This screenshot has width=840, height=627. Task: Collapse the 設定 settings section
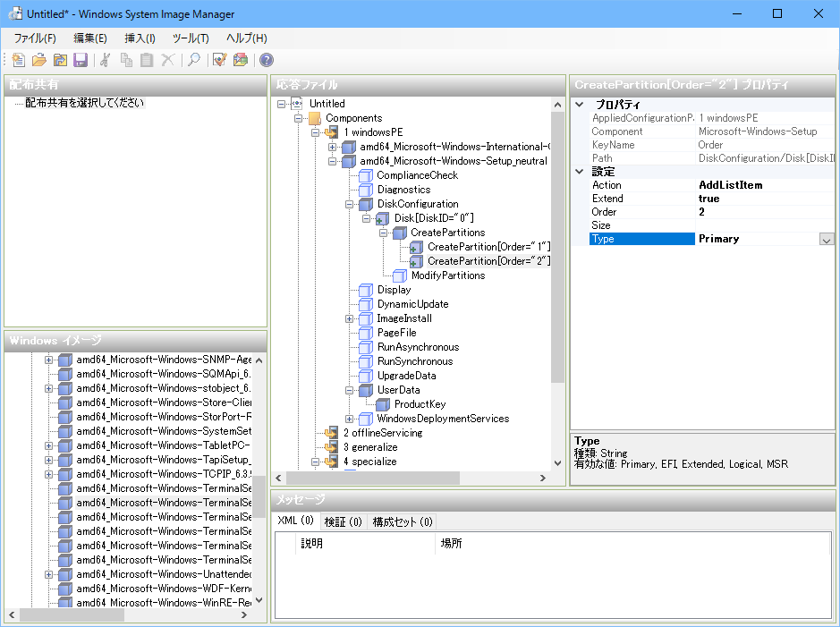click(x=580, y=172)
